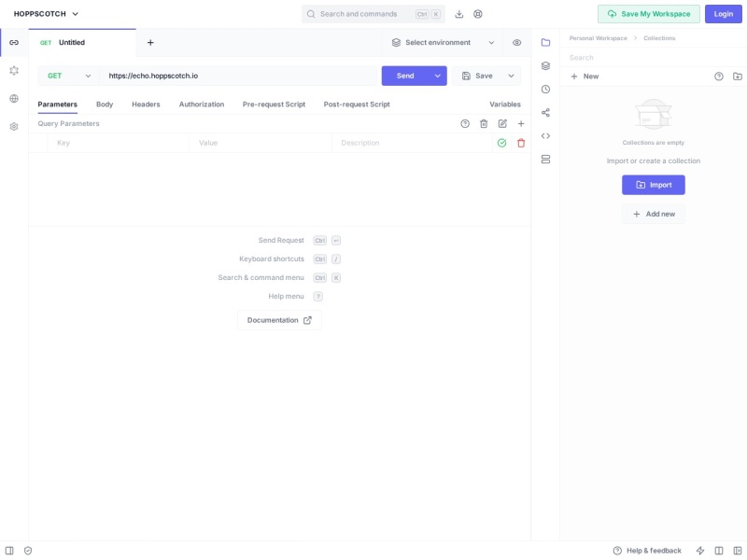This screenshot has height=560, width=747.
Task: Switch layout orientation icon in footer
Action: [719, 551]
